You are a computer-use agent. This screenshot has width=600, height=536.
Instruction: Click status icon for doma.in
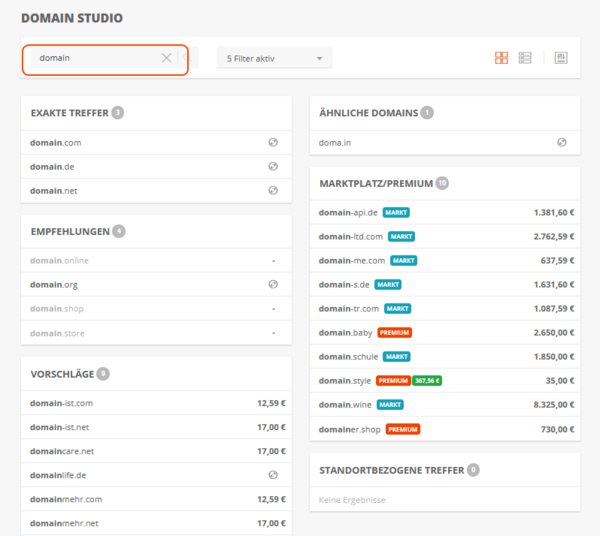point(561,142)
